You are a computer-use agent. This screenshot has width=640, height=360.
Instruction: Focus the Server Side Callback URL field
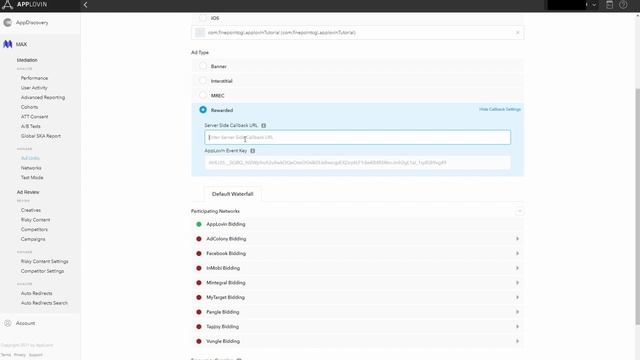[357, 138]
